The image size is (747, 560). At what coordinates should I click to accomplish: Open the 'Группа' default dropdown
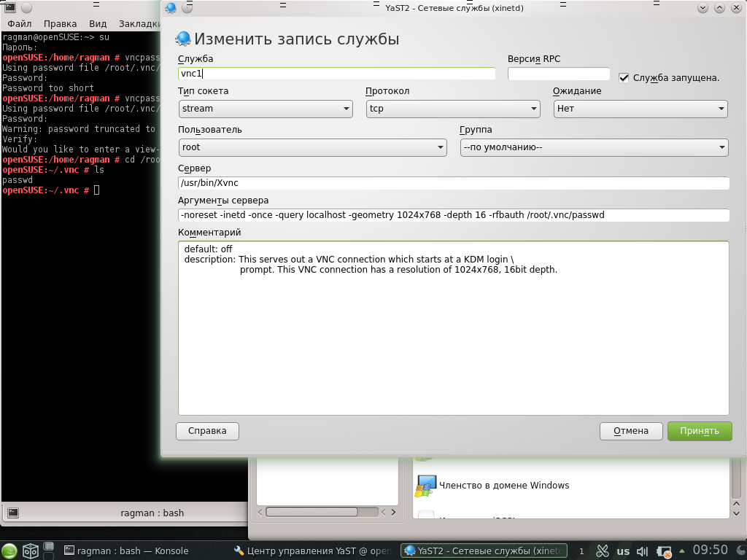pyautogui.click(x=594, y=147)
